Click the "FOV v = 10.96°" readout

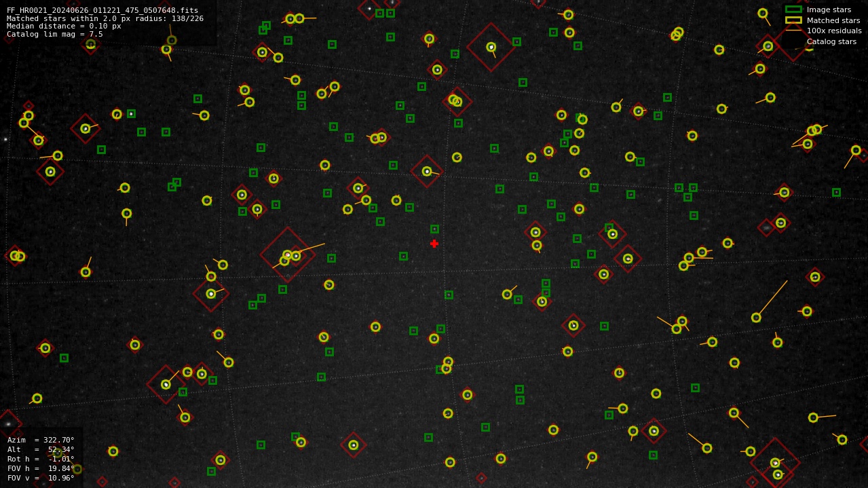pos(41,478)
